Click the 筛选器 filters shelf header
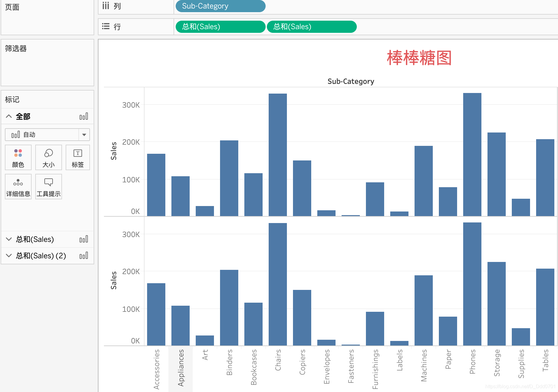Viewport: 558px width, 392px height. (16, 48)
